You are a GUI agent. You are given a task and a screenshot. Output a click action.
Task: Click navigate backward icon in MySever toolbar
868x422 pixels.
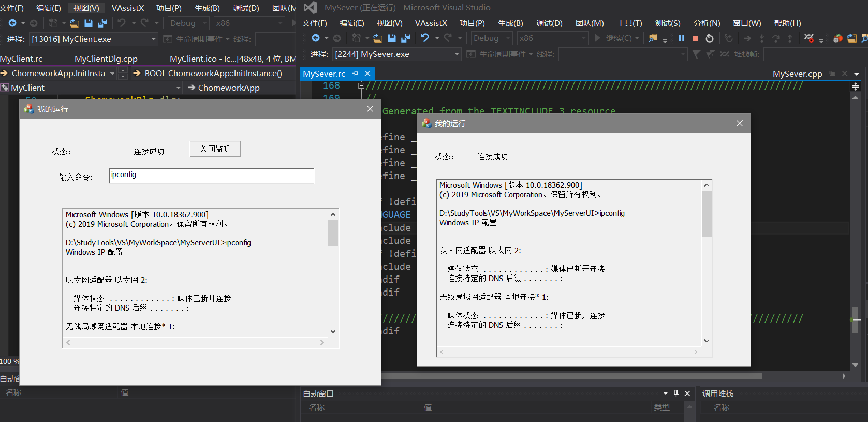coord(316,38)
